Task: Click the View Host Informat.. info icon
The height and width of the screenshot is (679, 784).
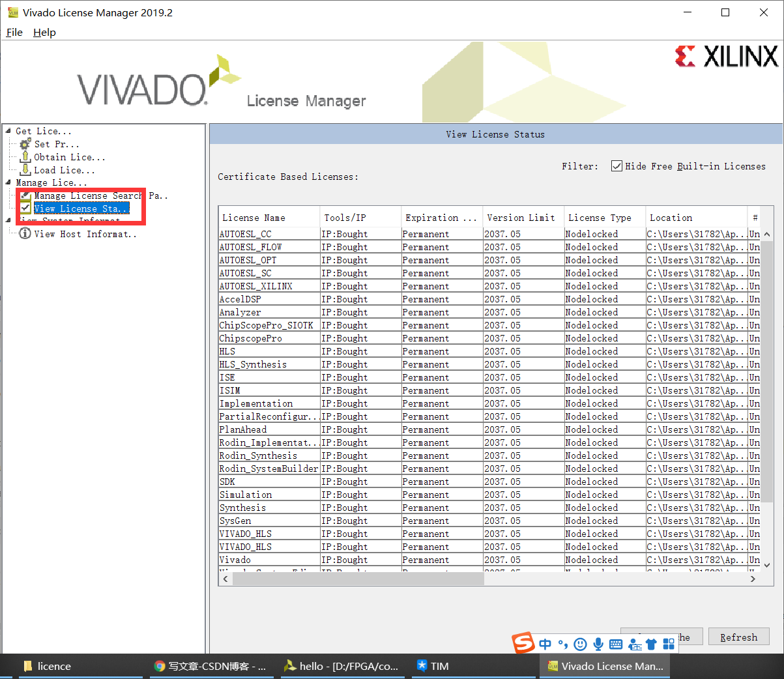Action: click(x=25, y=233)
